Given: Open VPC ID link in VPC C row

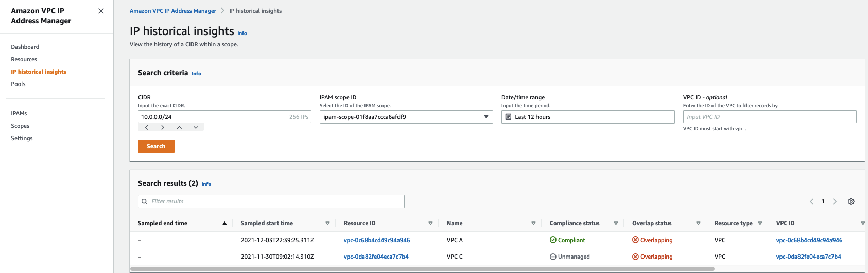Looking at the screenshot, I should point(809,257).
